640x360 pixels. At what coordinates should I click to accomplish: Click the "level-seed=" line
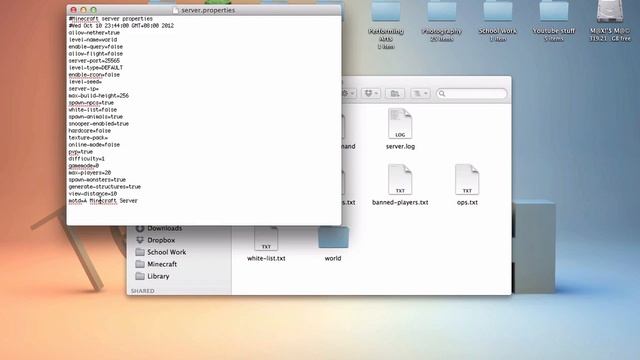click(x=85, y=82)
